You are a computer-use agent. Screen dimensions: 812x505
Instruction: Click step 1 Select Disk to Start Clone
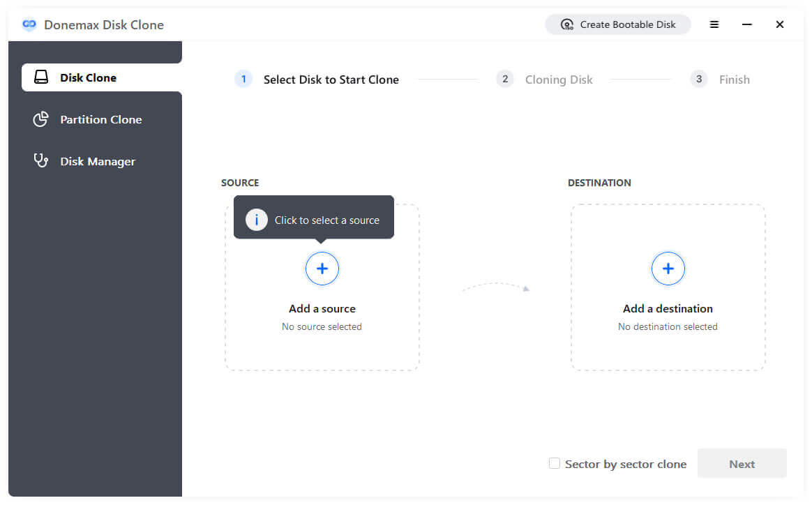[x=331, y=80]
